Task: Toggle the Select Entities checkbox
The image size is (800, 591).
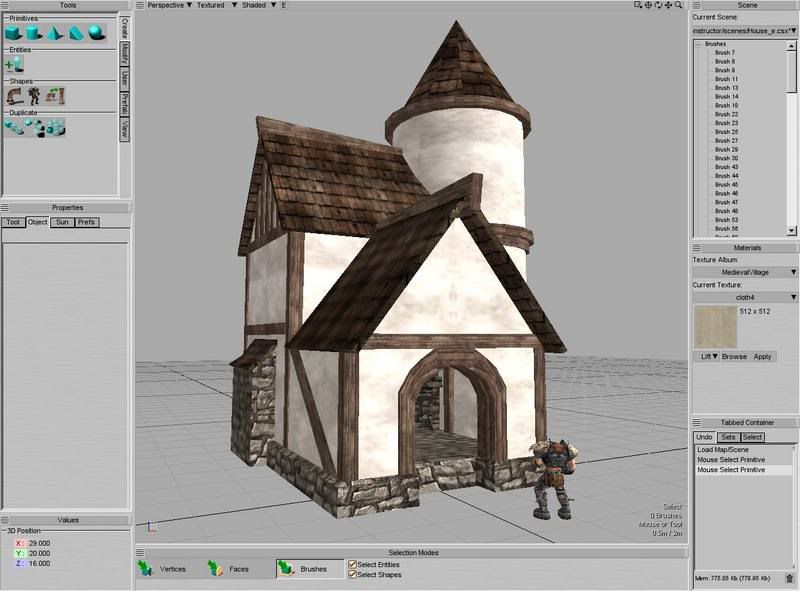Action: coord(353,565)
